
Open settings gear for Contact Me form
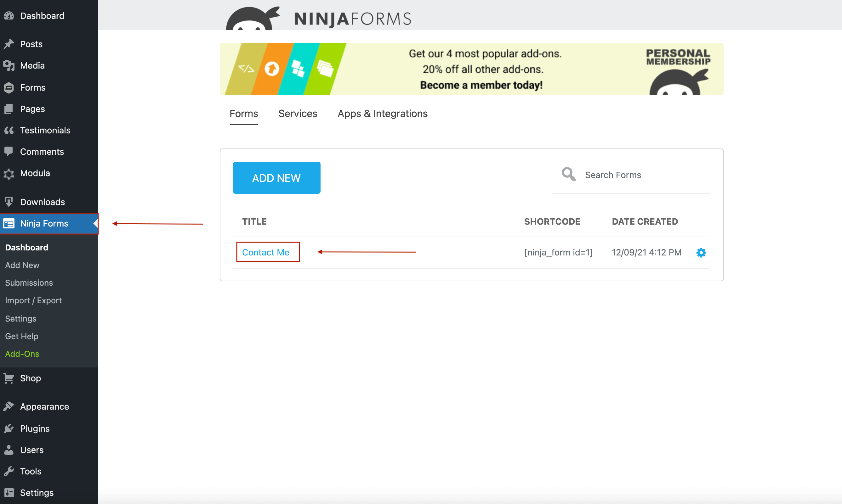701,252
